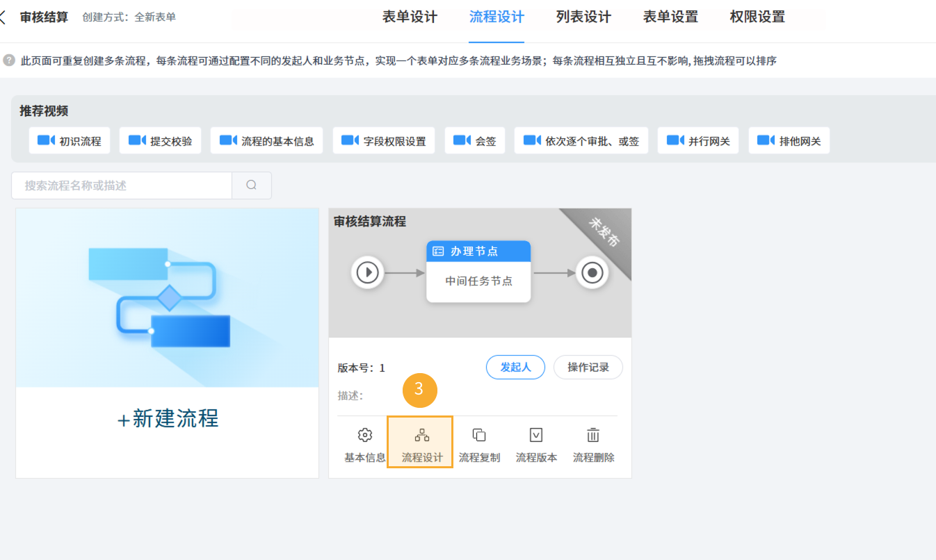Open the 字段权限设置 video
The height and width of the screenshot is (560, 936).
click(384, 141)
